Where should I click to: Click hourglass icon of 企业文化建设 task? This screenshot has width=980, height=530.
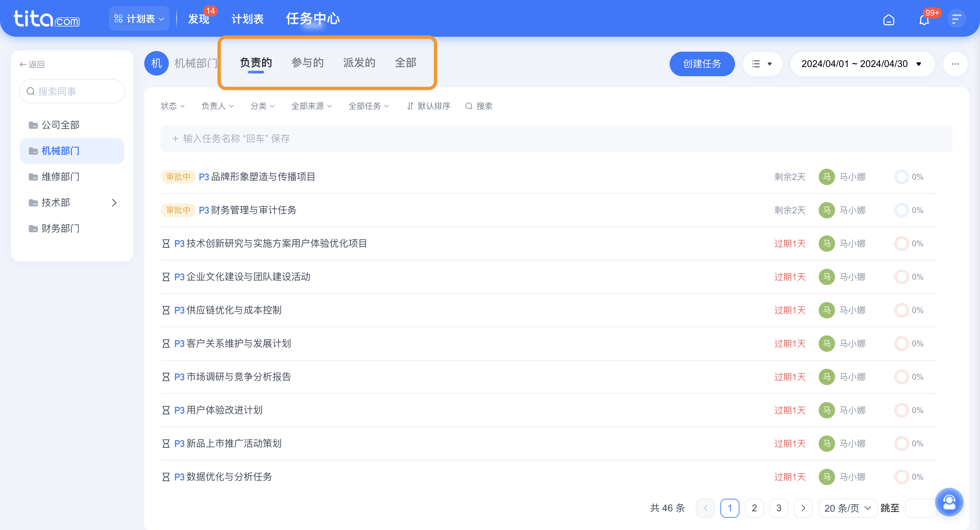tap(166, 277)
